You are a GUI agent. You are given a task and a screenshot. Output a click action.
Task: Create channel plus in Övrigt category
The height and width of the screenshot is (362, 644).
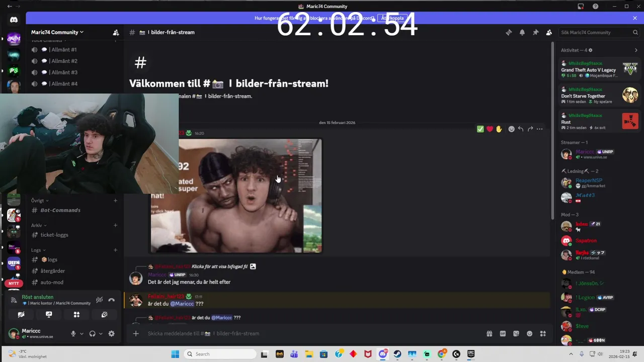115,201
